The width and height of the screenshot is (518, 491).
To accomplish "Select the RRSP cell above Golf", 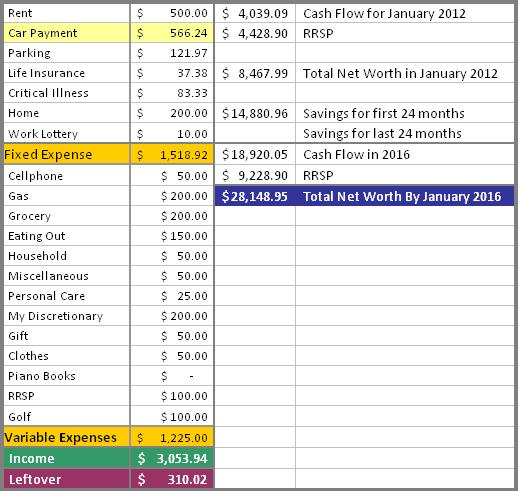I will tap(67, 396).
